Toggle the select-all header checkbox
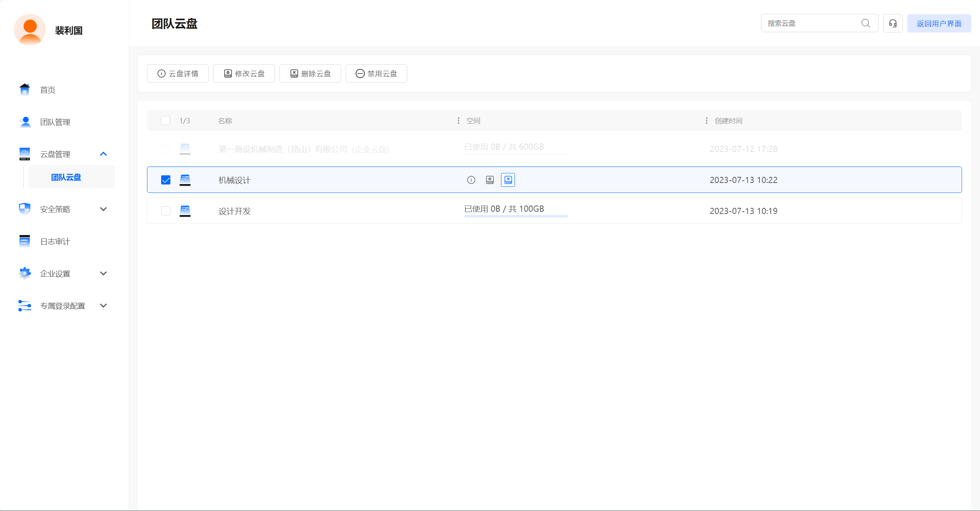The image size is (980, 511). click(x=165, y=121)
